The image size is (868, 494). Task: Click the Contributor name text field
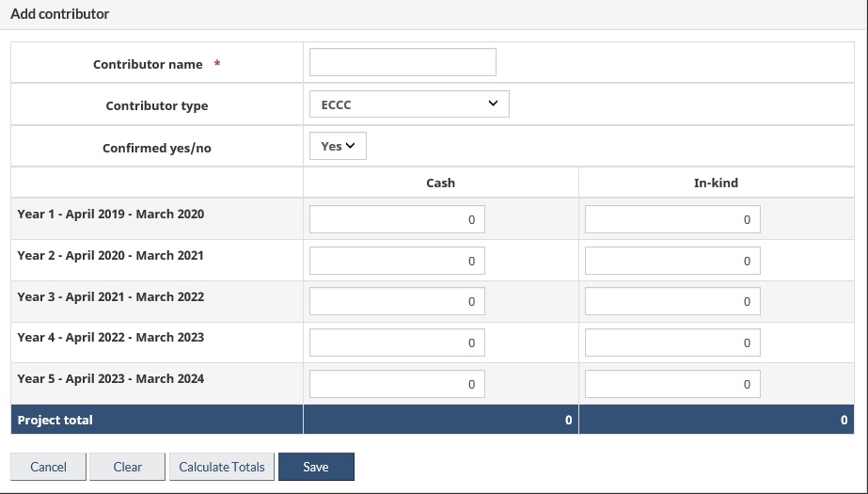coord(402,62)
